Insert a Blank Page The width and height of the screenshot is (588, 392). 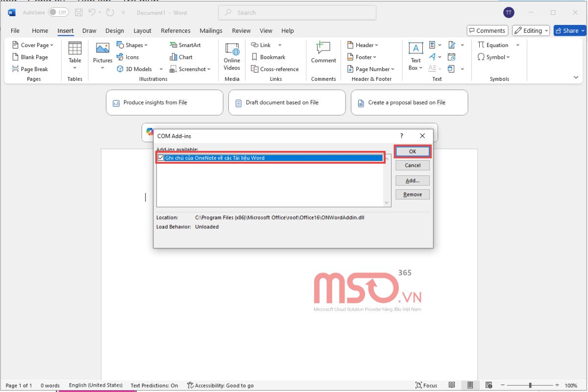point(30,57)
